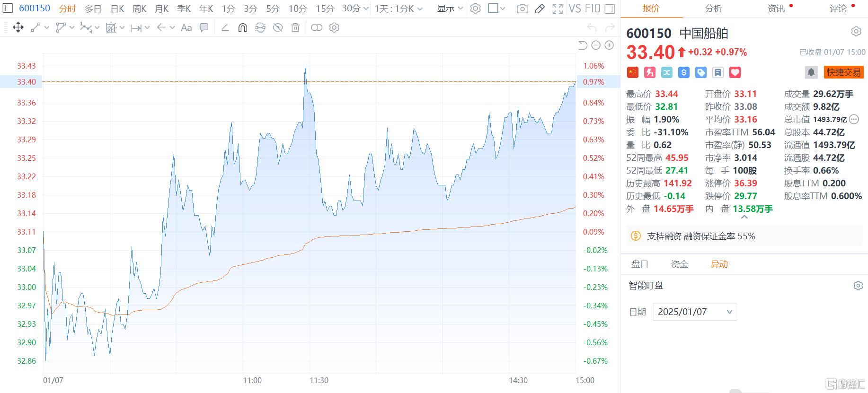Expand the 显示 display dropdown
Viewport: 868px width, 393px height.
tap(450, 9)
